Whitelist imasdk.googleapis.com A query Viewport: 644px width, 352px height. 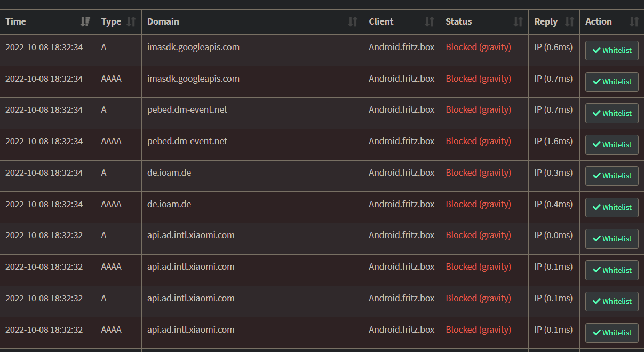(x=611, y=51)
